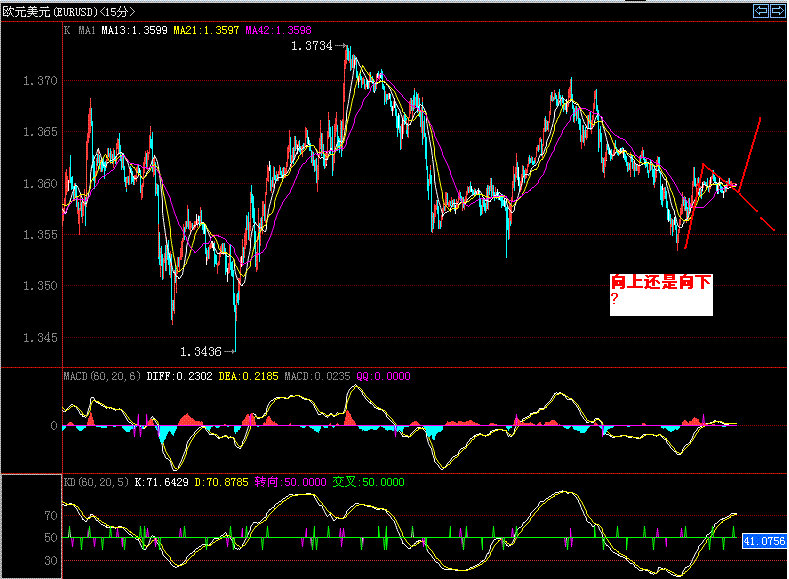Click the DEA:0.2185 value
The height and width of the screenshot is (579, 789).
coord(248,376)
